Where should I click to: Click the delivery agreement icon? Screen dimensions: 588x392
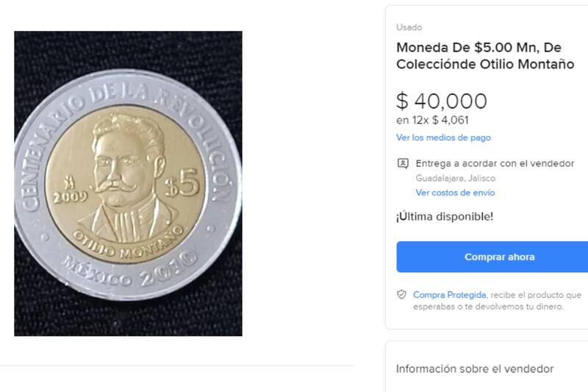(402, 163)
